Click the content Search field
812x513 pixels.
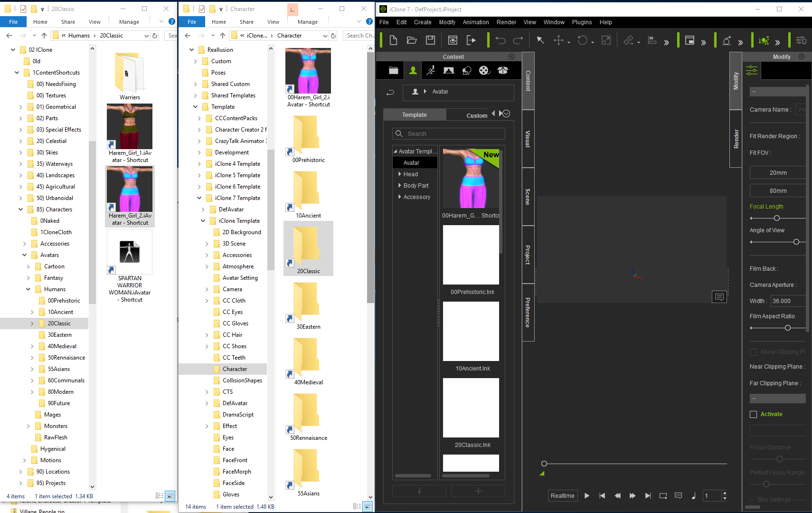449,134
